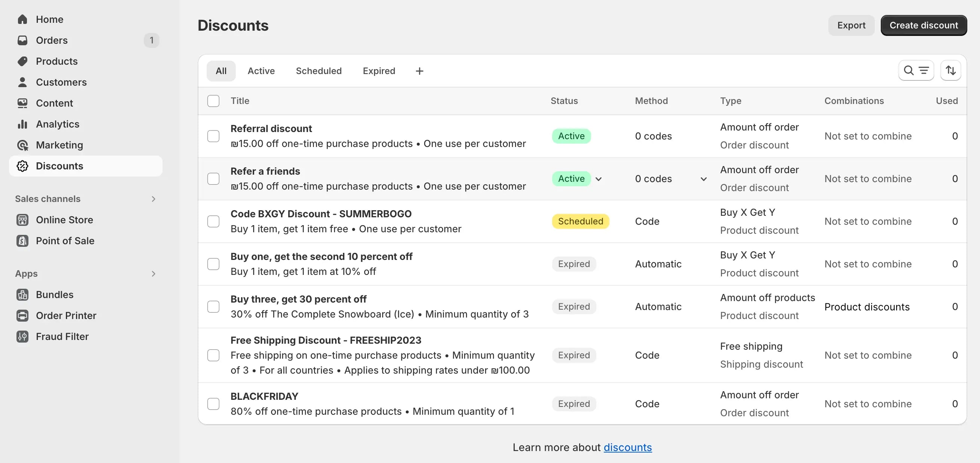Click the Create discount button
This screenshot has width=980, height=463.
coord(924,25)
